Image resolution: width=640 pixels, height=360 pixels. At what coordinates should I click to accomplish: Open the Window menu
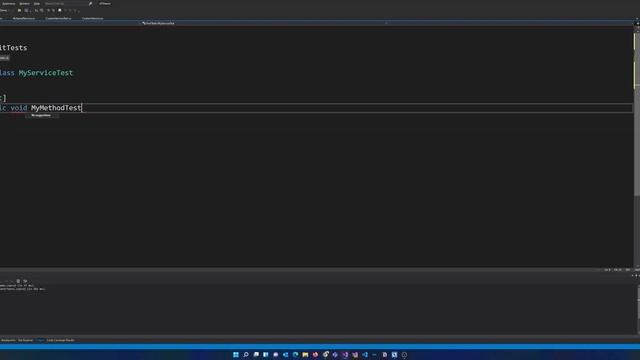tap(24, 4)
